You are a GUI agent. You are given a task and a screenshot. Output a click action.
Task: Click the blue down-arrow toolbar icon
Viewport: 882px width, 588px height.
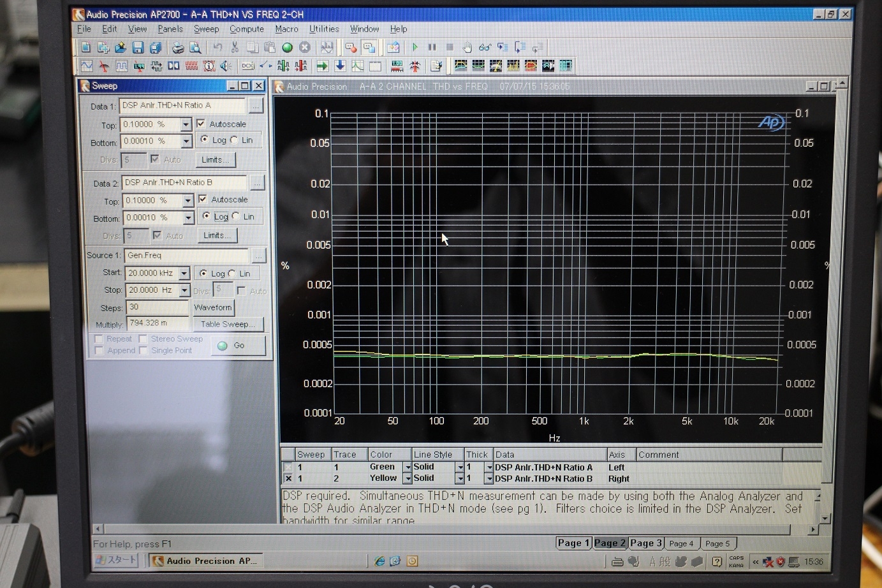point(340,66)
